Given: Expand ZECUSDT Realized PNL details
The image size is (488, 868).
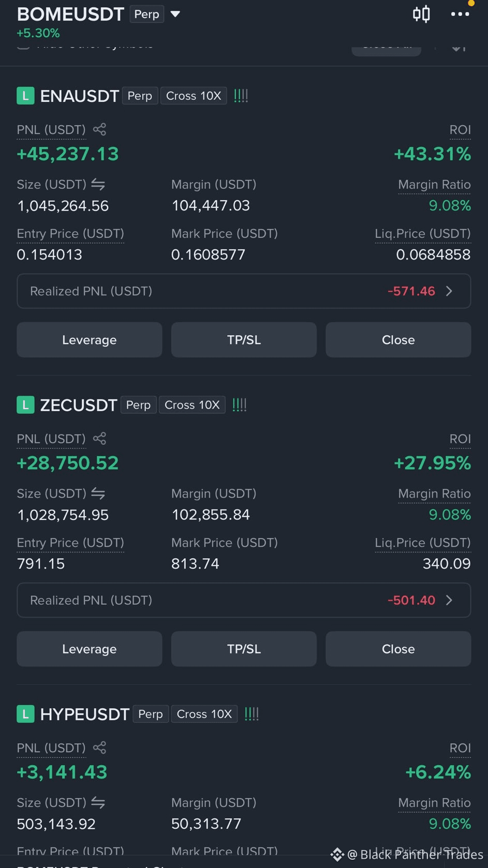Looking at the screenshot, I should pyautogui.click(x=244, y=600).
